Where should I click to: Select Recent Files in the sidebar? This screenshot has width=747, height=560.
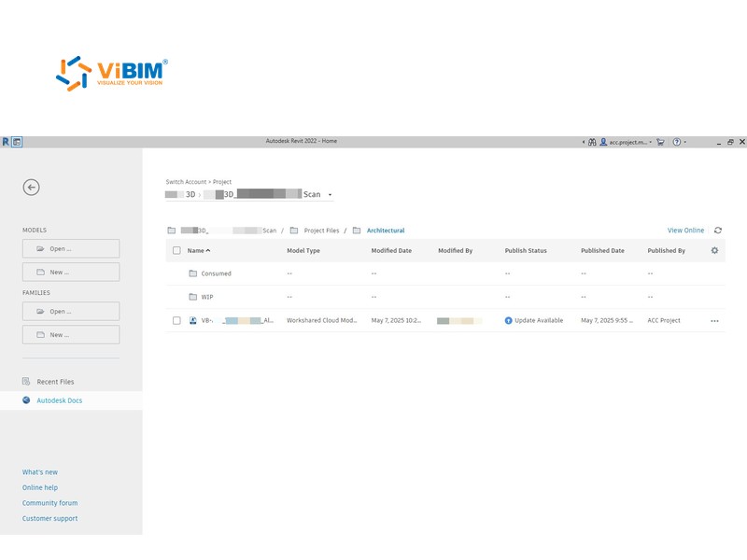pyautogui.click(x=55, y=382)
